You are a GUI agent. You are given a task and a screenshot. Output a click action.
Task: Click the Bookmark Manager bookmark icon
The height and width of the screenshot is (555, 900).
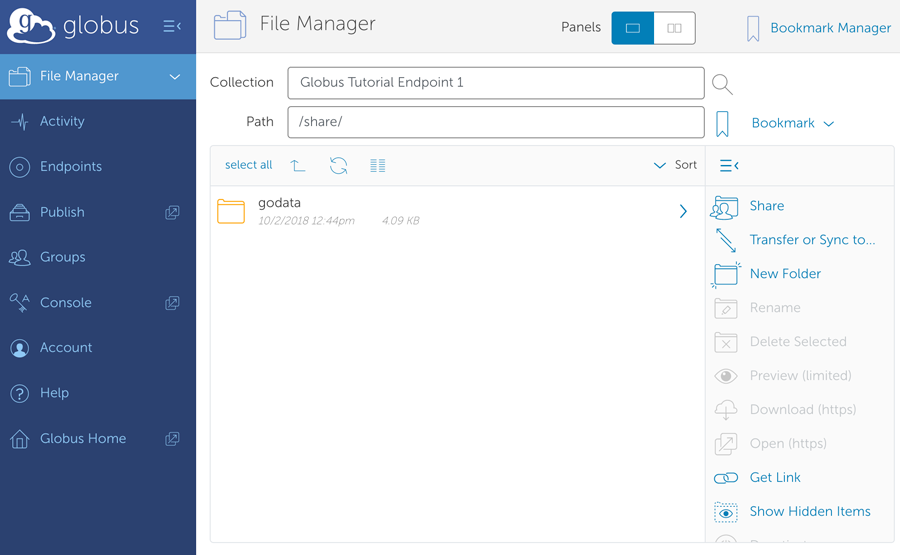coord(753,29)
